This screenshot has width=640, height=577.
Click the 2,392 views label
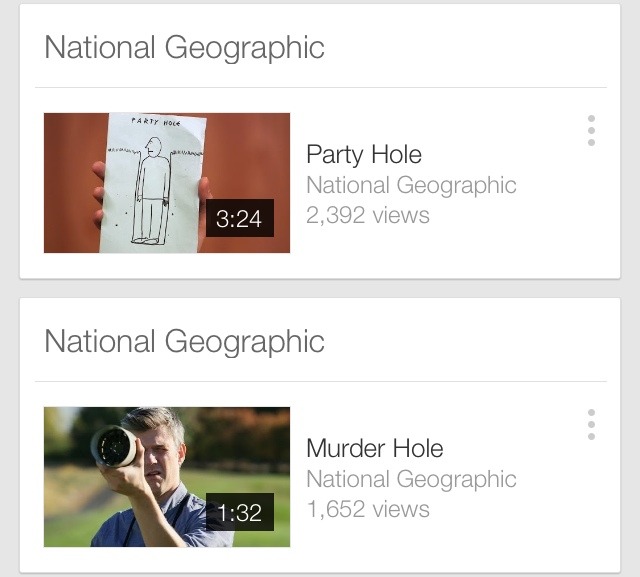pos(368,215)
